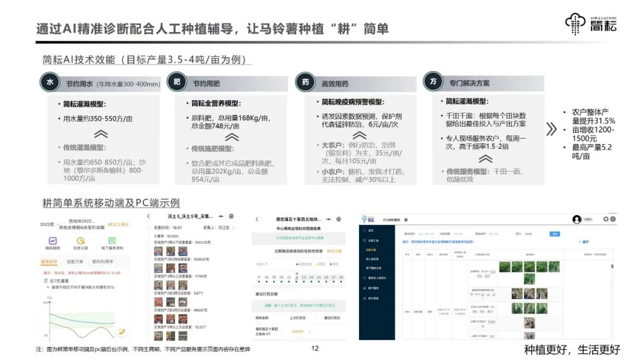Switch to the 追肥方案 tab

click(x=74, y=262)
